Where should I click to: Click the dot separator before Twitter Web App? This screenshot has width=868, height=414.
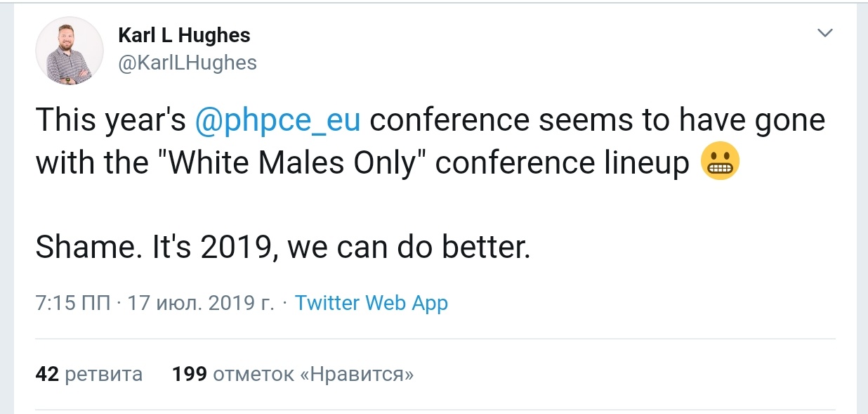tap(284, 304)
